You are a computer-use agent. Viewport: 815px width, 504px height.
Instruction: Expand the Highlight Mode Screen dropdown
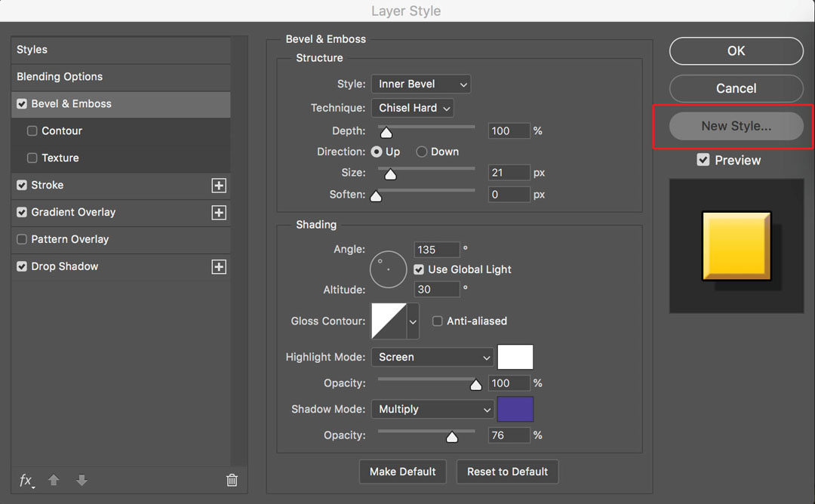432,357
